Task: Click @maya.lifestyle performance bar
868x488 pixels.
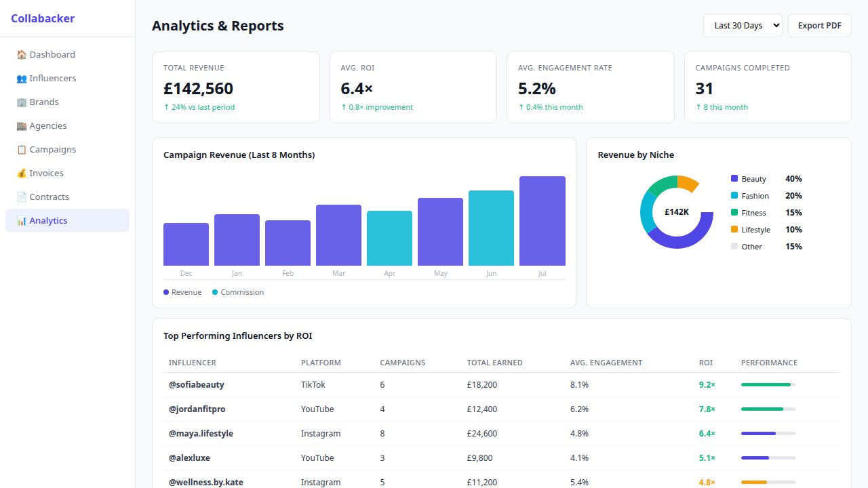Action: point(768,434)
